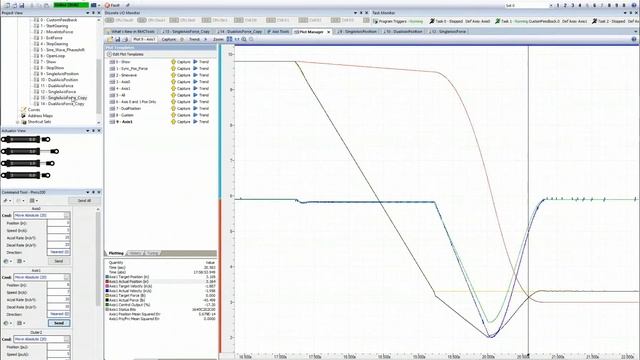Screen dimensions: 640x360
Task: Switch to Axis Tools tab
Action: tap(278, 31)
